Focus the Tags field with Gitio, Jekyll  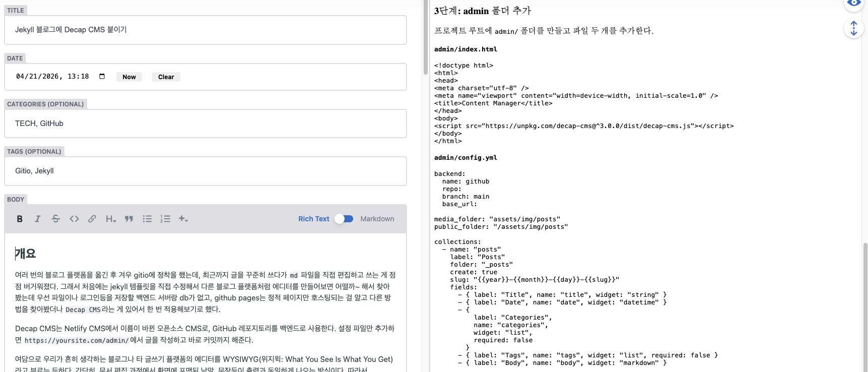(206, 171)
